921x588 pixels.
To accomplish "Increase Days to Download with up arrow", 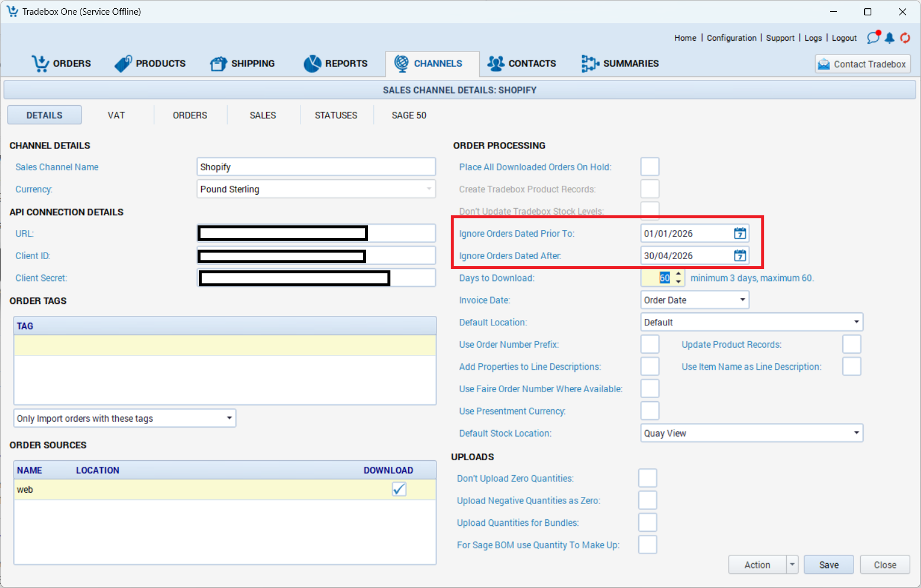I will (678, 274).
